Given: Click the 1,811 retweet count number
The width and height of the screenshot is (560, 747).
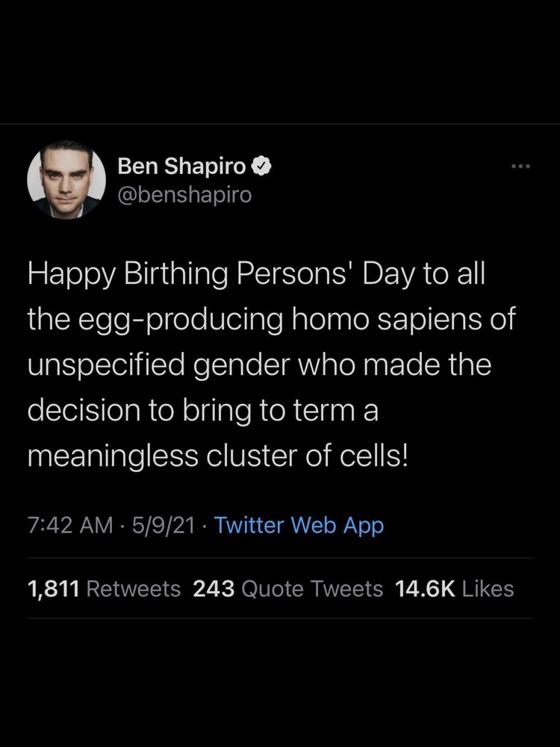Looking at the screenshot, I should 54,589.
